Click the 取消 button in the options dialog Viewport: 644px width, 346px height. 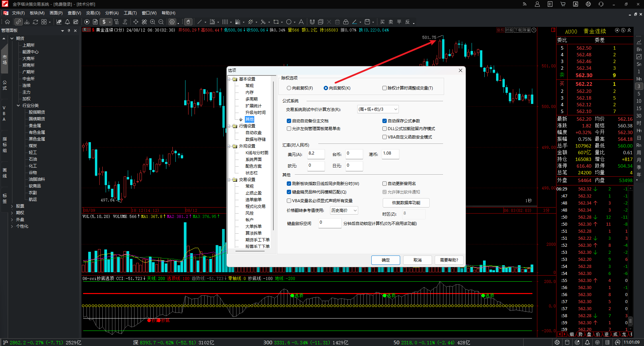click(418, 260)
